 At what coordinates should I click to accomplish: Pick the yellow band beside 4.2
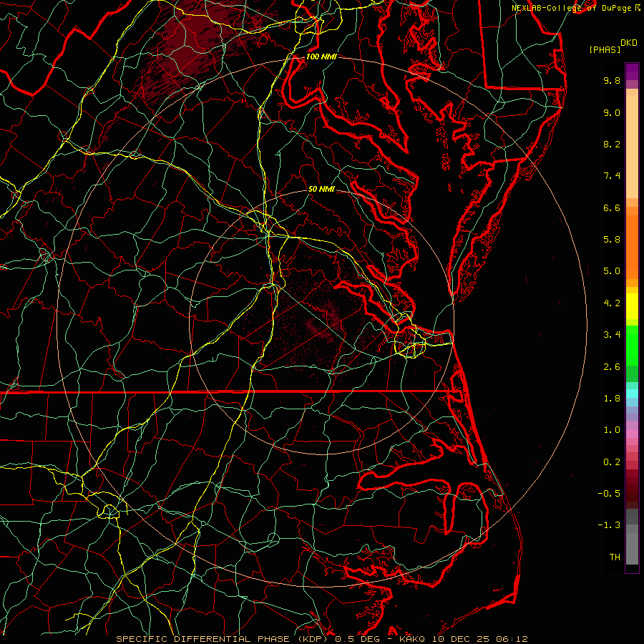pyautogui.click(x=632, y=306)
